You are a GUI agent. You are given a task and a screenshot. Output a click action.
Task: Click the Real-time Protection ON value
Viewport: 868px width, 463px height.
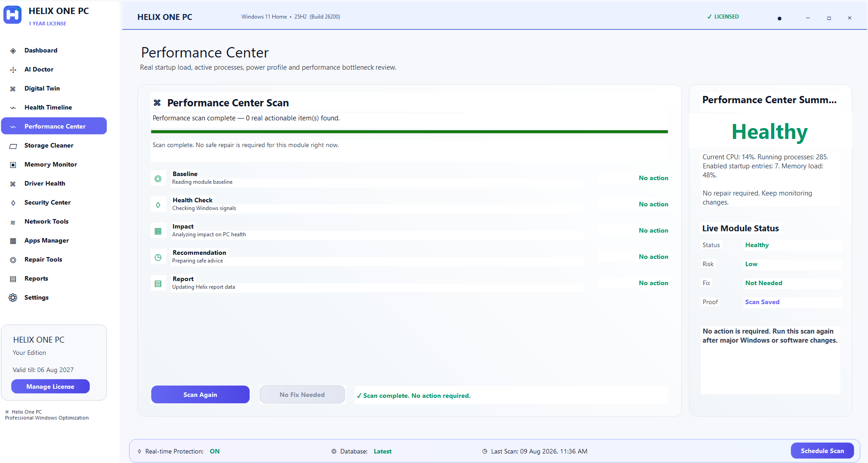pos(215,451)
